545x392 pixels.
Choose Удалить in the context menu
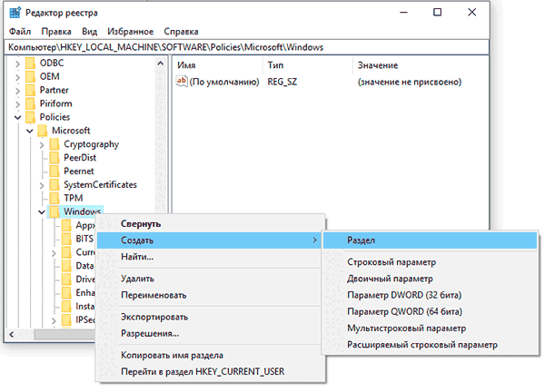click(x=211, y=279)
